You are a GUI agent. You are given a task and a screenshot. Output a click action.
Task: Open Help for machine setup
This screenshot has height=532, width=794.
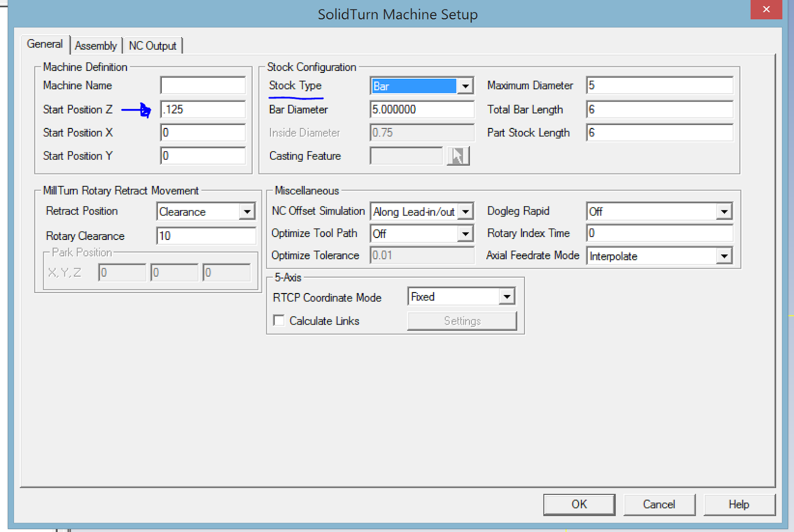(x=739, y=504)
